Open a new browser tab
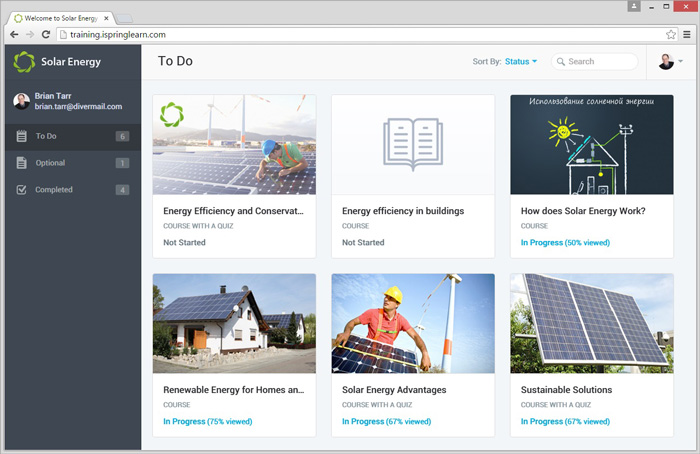700x454 pixels. click(125, 19)
